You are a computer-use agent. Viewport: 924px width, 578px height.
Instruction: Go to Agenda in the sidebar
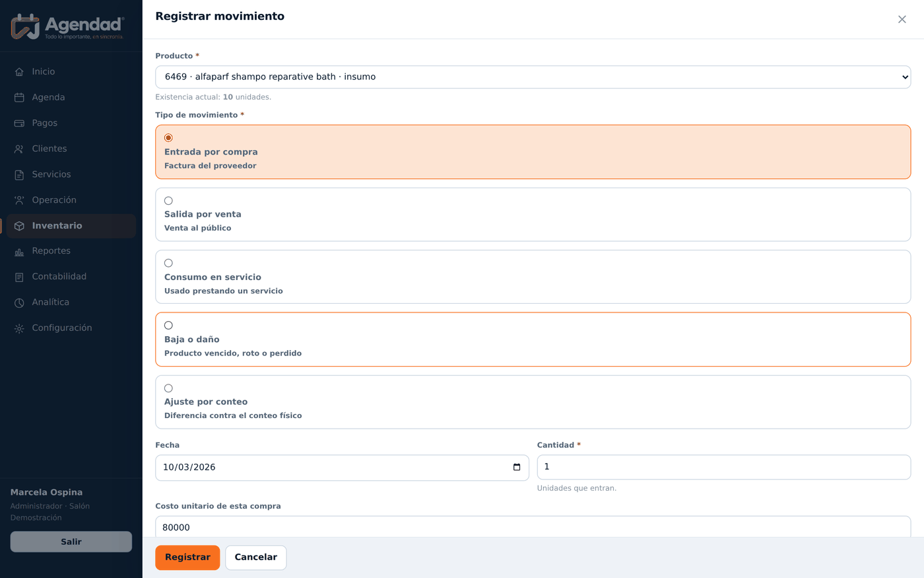pyautogui.click(x=71, y=97)
